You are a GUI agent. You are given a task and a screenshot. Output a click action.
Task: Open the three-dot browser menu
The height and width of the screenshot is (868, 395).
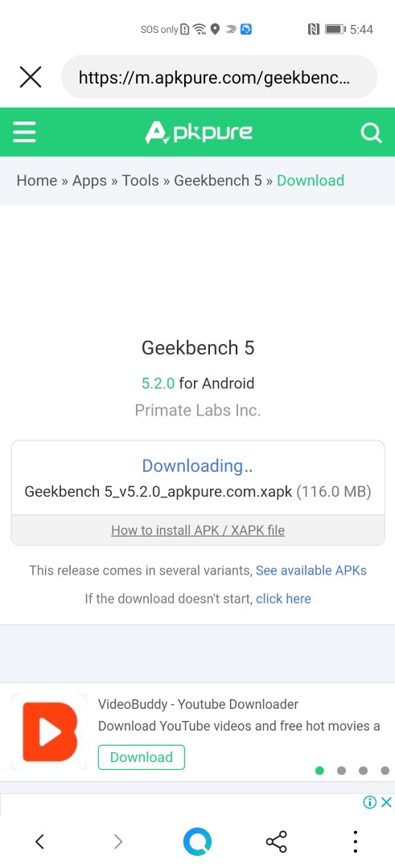coord(355,841)
